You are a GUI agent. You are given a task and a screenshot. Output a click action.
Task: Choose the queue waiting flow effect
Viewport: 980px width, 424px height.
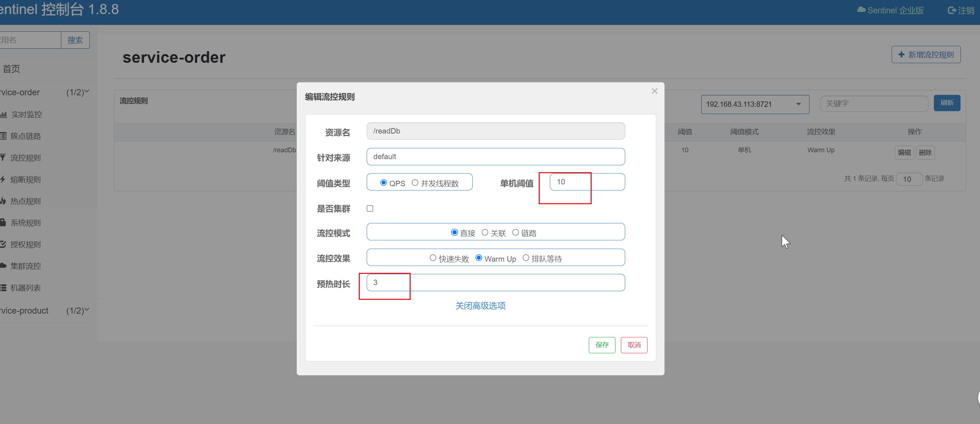click(x=526, y=258)
